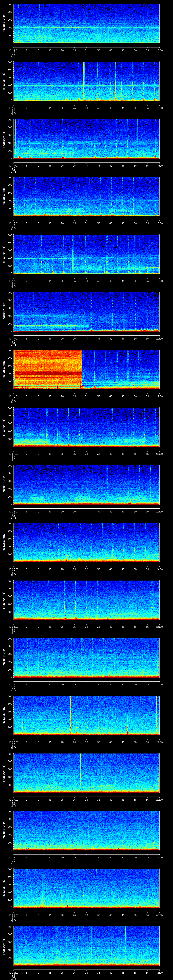
Task: Select the 18:00 end time text
Action: (x=159, y=223)
